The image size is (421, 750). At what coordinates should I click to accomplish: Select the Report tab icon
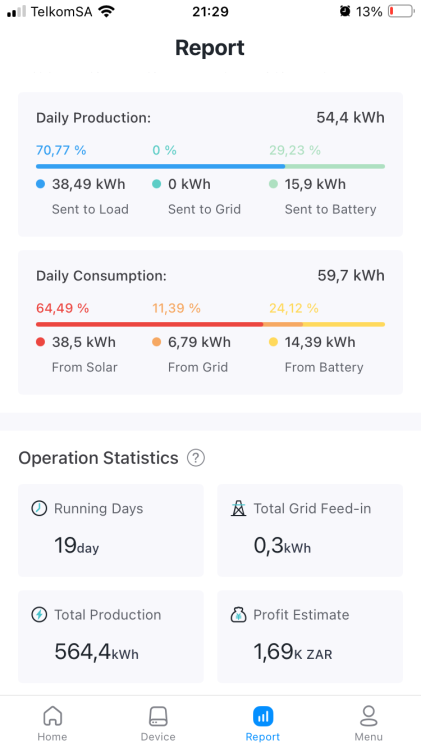263,716
